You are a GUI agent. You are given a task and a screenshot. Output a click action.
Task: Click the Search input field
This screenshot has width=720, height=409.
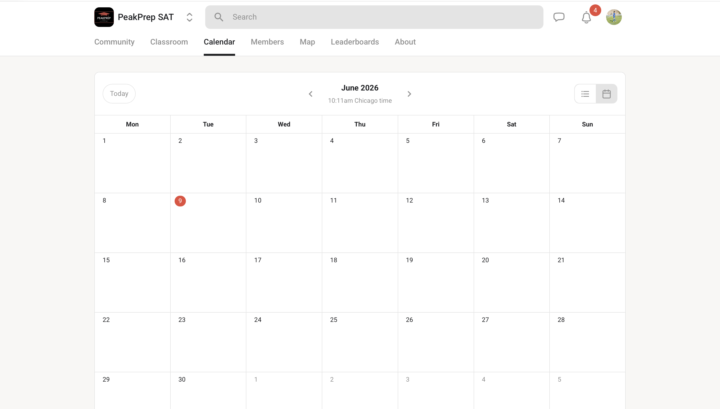374,17
